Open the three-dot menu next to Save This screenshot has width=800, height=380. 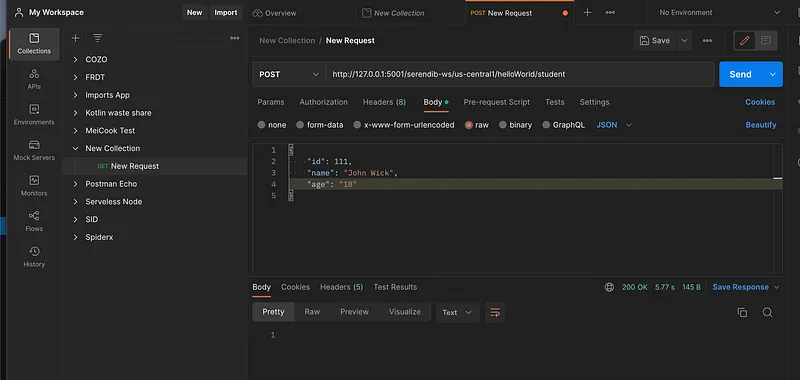click(x=707, y=41)
